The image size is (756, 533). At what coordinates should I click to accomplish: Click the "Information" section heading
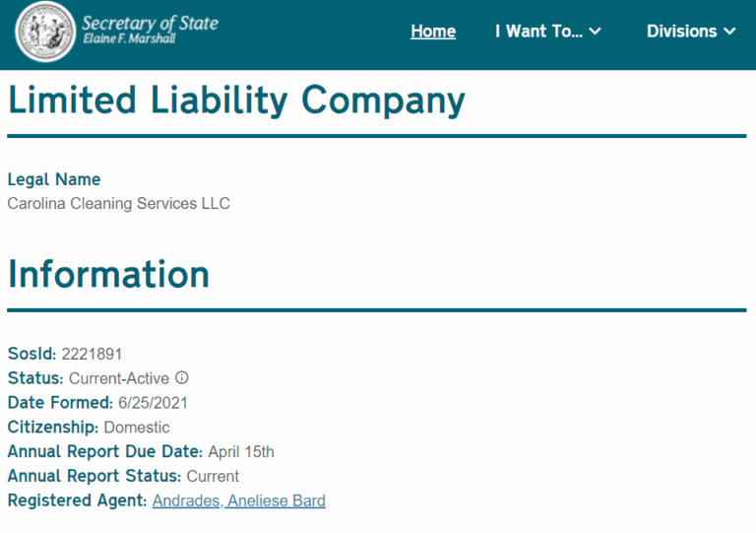(x=108, y=274)
